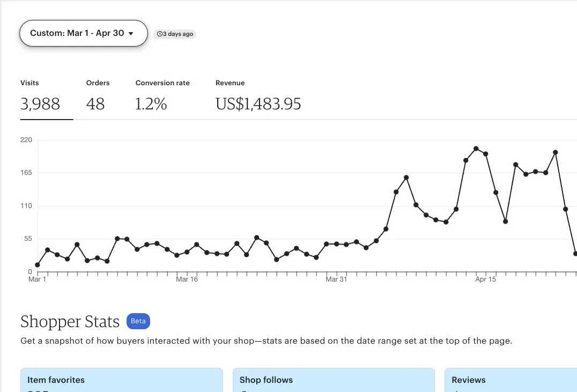The image size is (577, 392).
Task: Click the Apr 15 x-axis label
Action: click(x=485, y=279)
